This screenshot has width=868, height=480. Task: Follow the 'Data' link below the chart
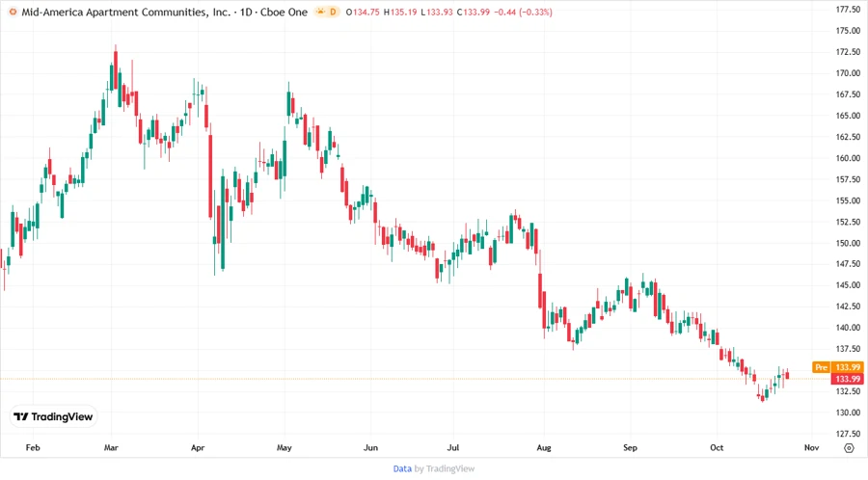402,468
